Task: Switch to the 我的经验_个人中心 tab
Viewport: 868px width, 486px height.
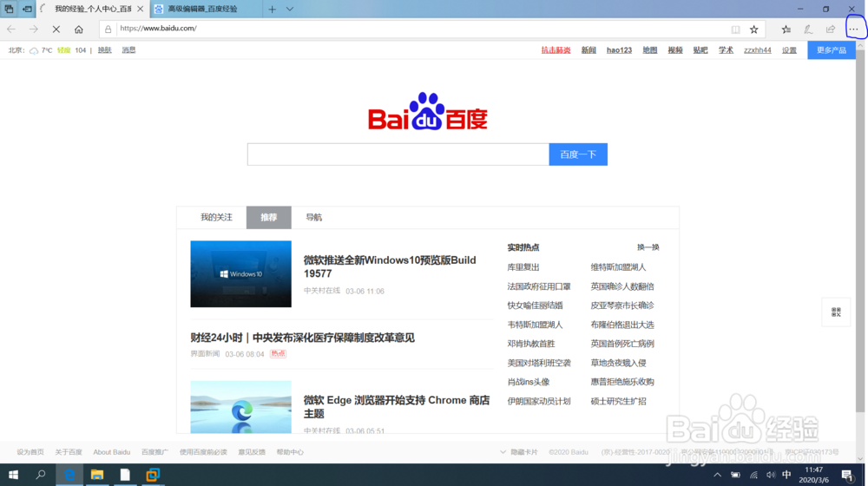Action: [91, 9]
